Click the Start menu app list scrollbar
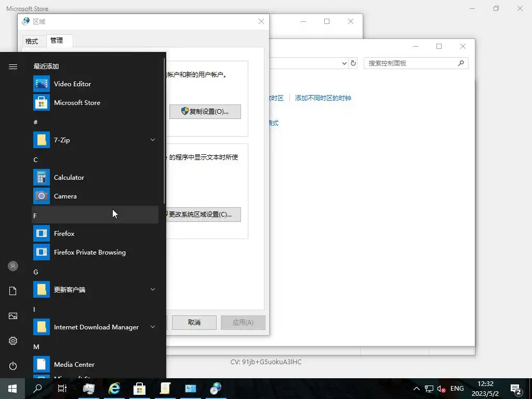532x399 pixels. tap(164, 131)
